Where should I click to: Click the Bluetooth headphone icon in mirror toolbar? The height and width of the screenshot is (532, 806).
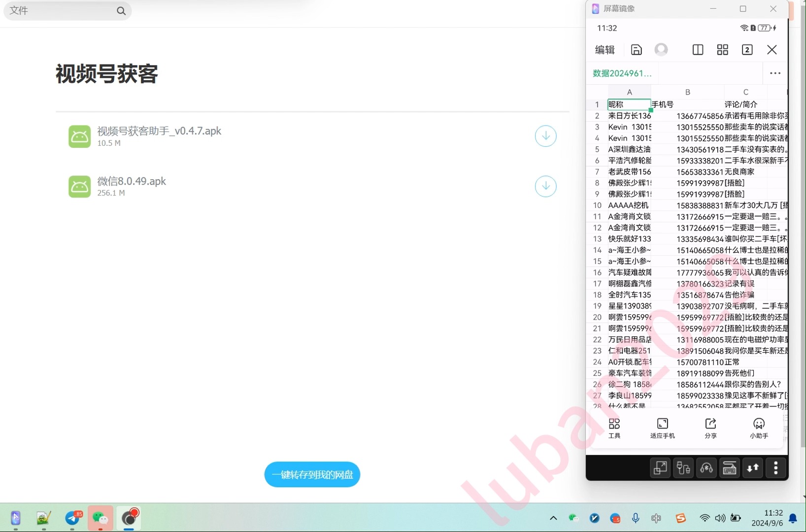tap(706, 468)
